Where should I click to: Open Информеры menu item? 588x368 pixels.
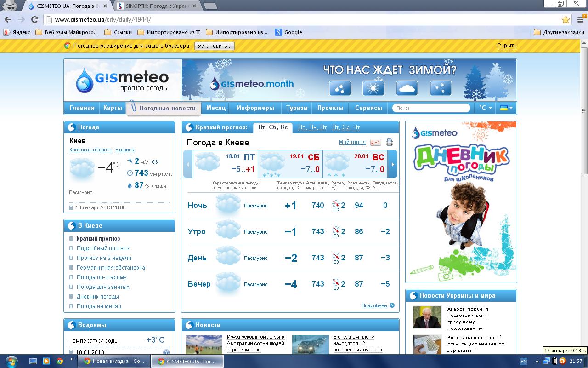pos(255,108)
